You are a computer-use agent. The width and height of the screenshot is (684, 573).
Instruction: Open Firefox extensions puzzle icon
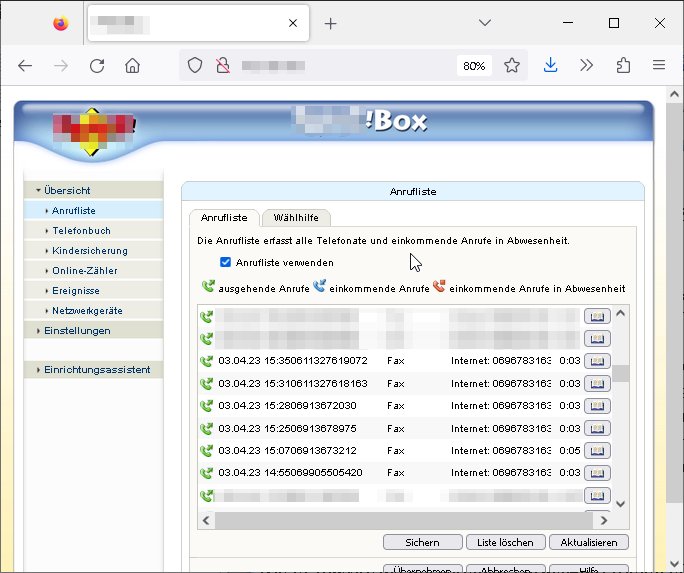coord(623,65)
